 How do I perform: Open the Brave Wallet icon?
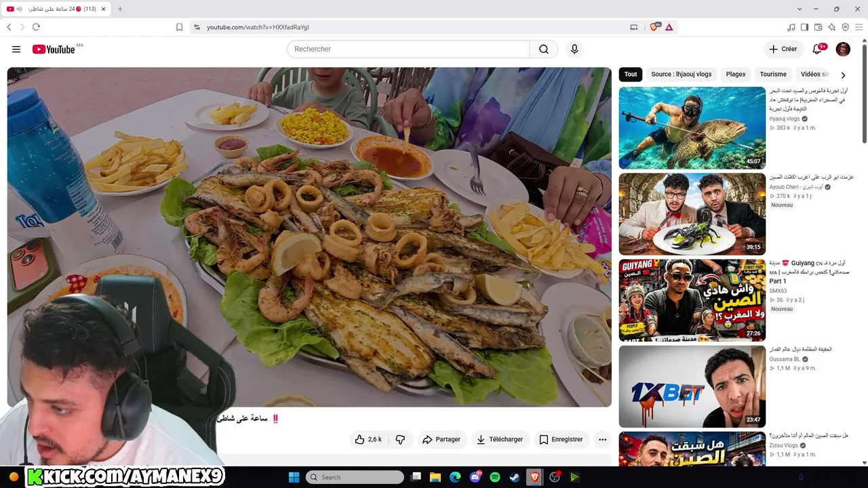tap(818, 27)
